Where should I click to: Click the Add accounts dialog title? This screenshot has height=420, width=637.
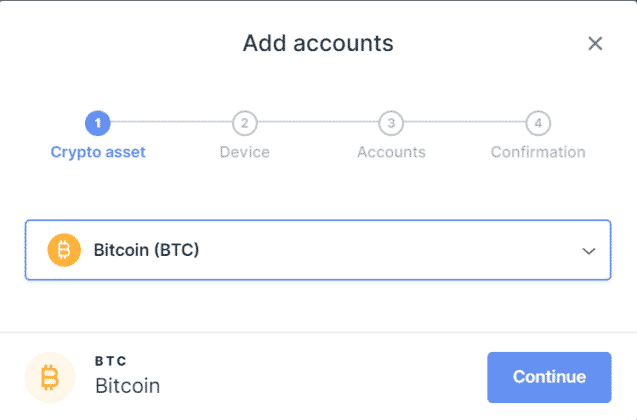point(318,43)
